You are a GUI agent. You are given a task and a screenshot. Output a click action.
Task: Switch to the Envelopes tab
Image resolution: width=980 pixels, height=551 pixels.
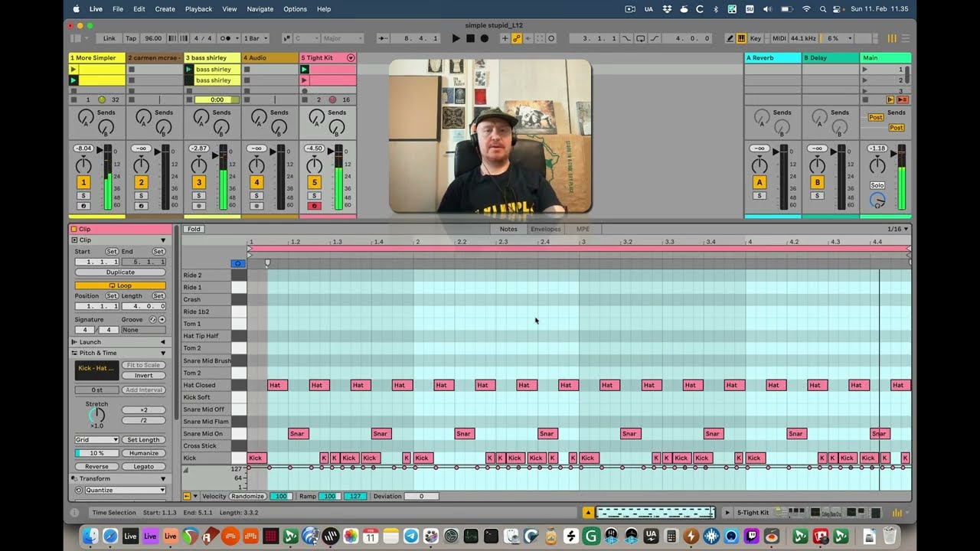point(546,229)
